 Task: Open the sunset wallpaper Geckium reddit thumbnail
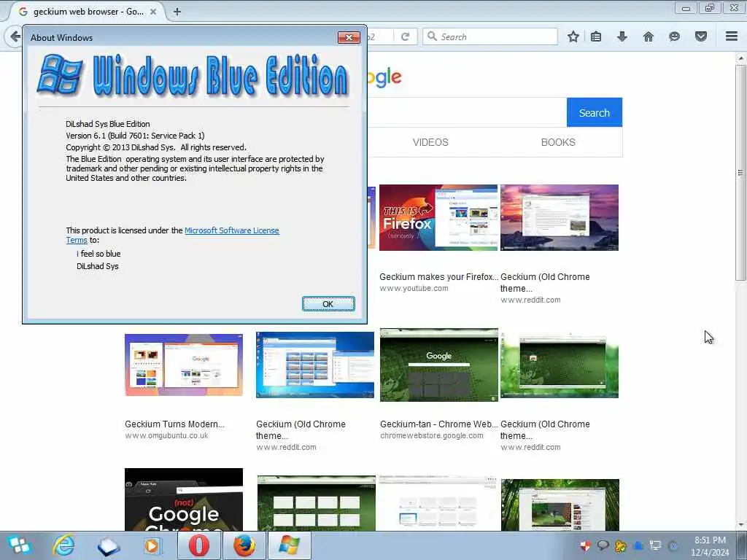coord(560,217)
